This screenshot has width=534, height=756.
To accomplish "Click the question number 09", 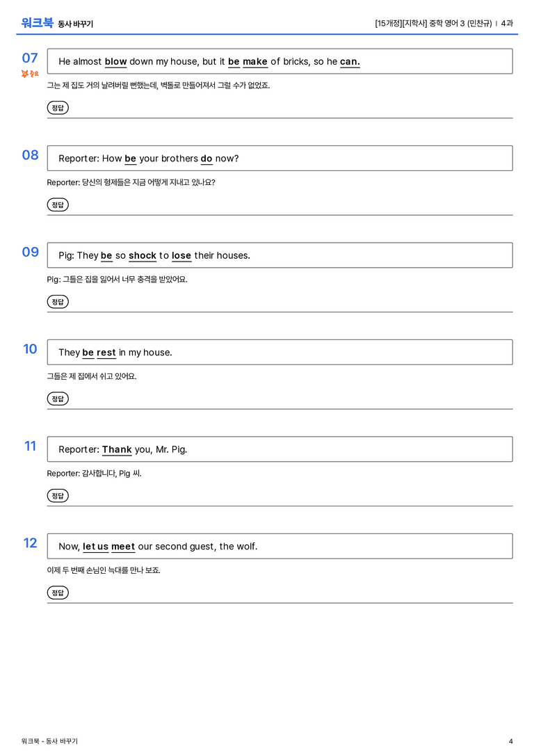I will tap(31, 252).
